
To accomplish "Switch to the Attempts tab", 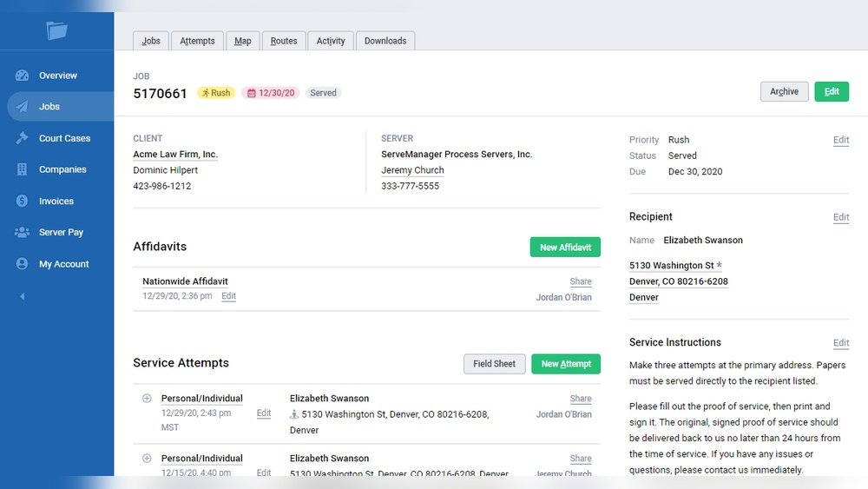I will 197,41.
